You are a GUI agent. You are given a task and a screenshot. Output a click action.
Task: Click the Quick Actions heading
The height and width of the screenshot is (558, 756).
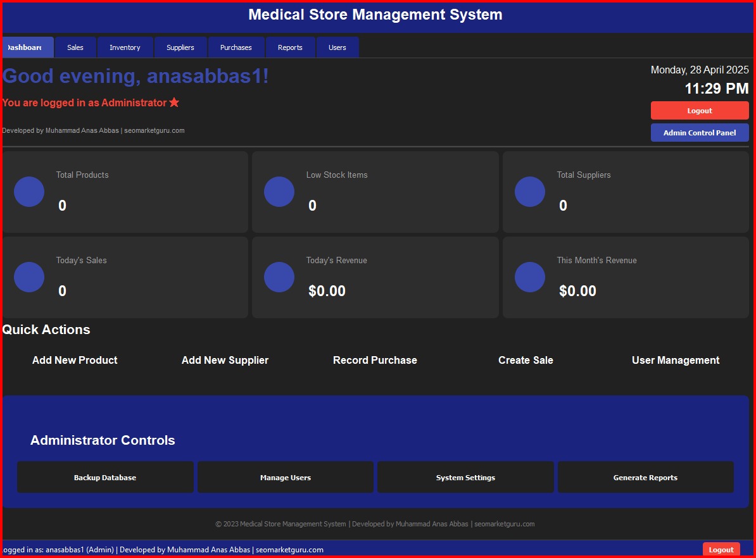[x=46, y=330]
